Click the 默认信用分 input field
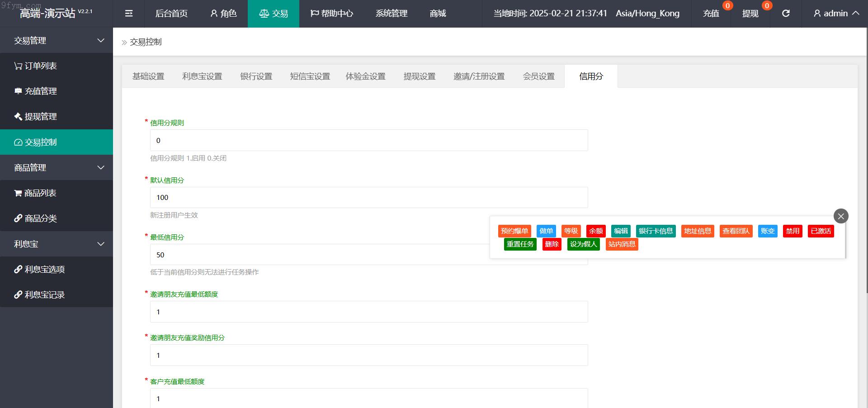 pyautogui.click(x=368, y=198)
